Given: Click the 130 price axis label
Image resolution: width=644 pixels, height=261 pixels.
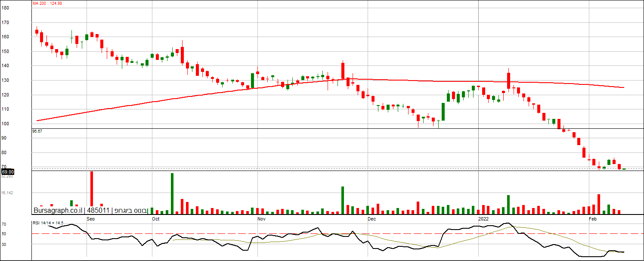Looking at the screenshot, I should (5, 81).
